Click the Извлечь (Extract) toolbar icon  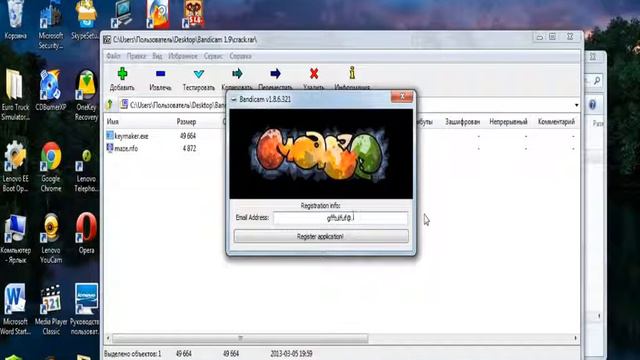pyautogui.click(x=160, y=74)
